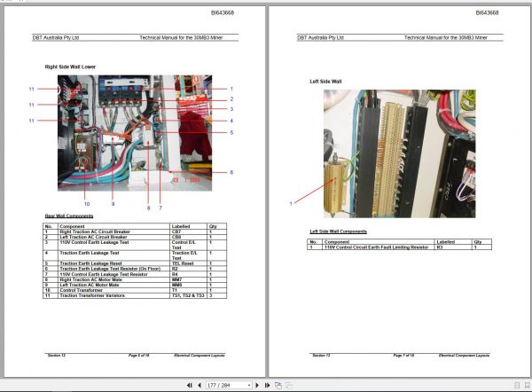532x392 pixels.
Task: Click document number BI643668 on right page
Action: tap(487, 13)
